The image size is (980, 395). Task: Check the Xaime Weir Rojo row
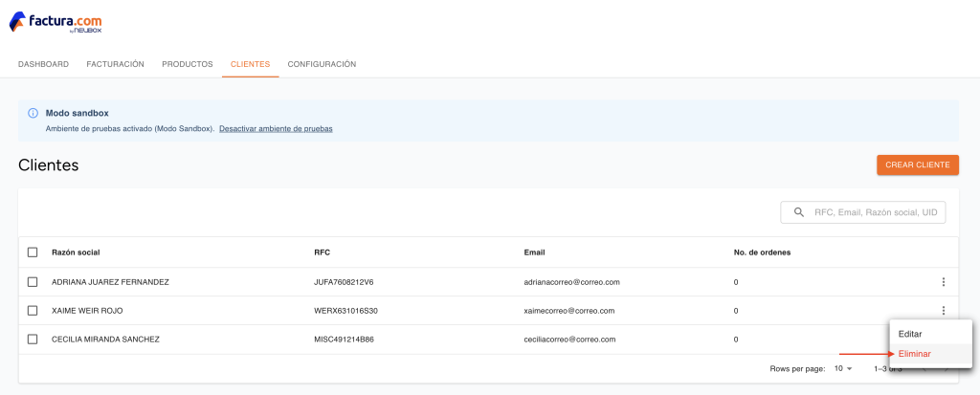pyautogui.click(x=33, y=311)
